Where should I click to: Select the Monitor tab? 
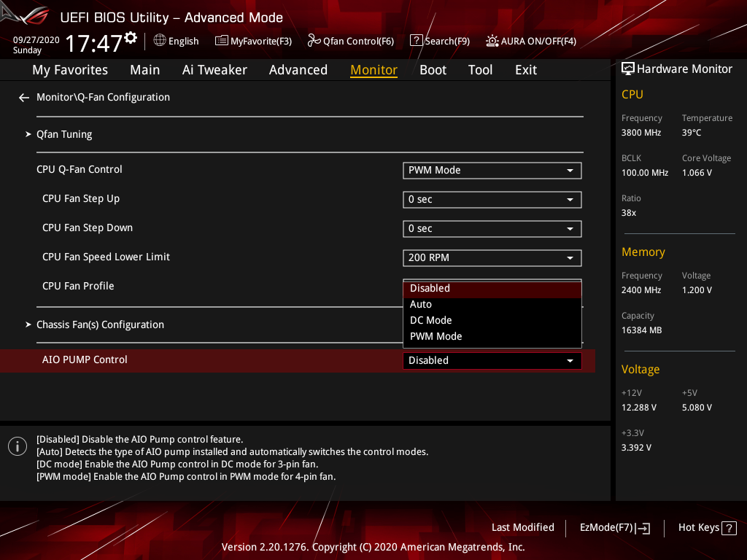374,70
